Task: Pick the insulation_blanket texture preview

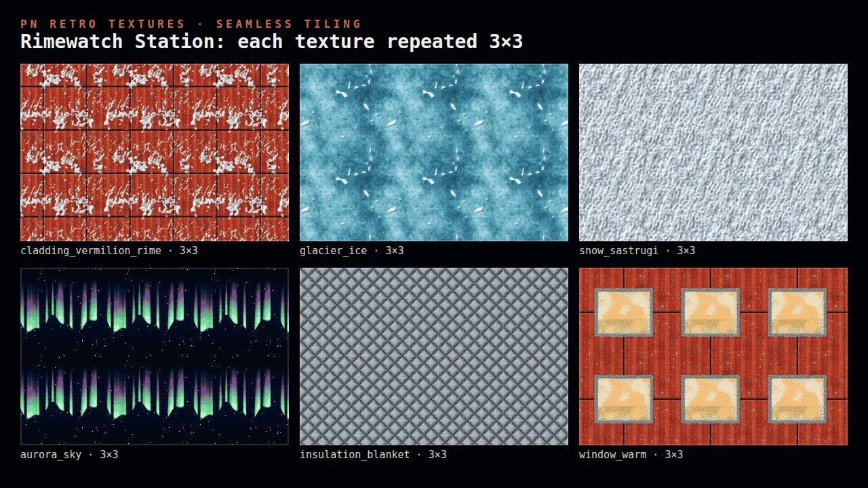Action: 434,357
